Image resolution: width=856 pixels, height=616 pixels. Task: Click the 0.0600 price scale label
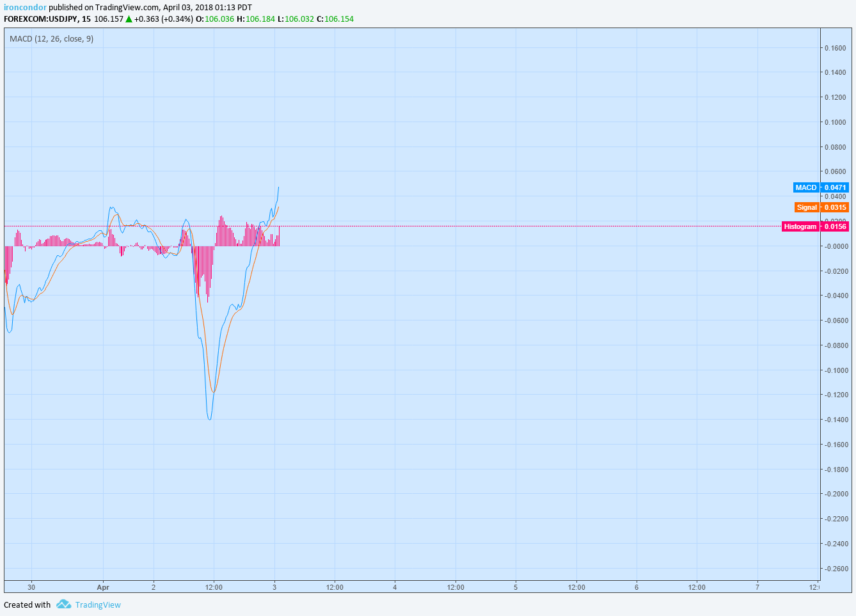click(835, 171)
